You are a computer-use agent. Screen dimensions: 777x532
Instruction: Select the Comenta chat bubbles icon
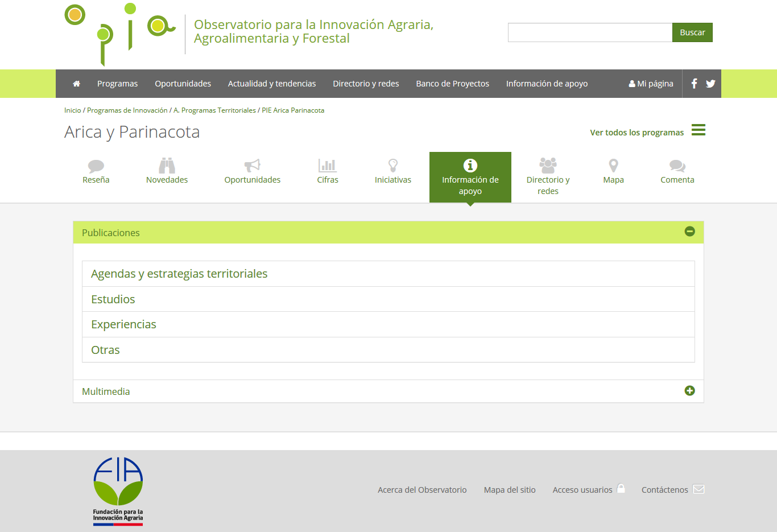(x=677, y=166)
